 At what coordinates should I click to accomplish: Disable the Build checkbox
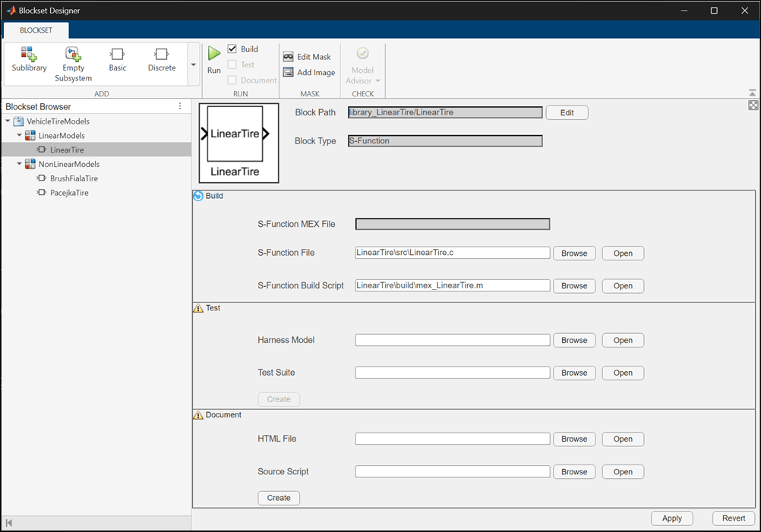click(232, 49)
